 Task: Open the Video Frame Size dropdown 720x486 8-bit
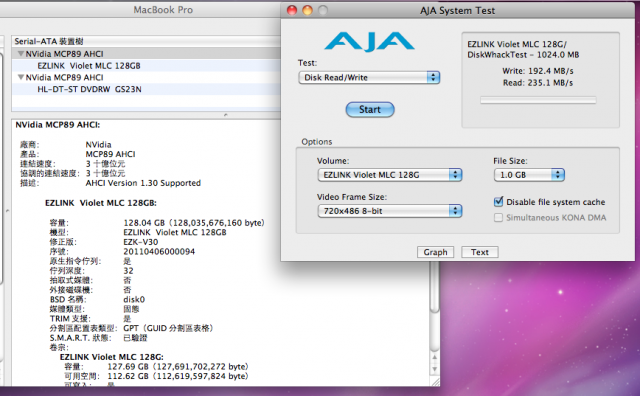click(390, 211)
